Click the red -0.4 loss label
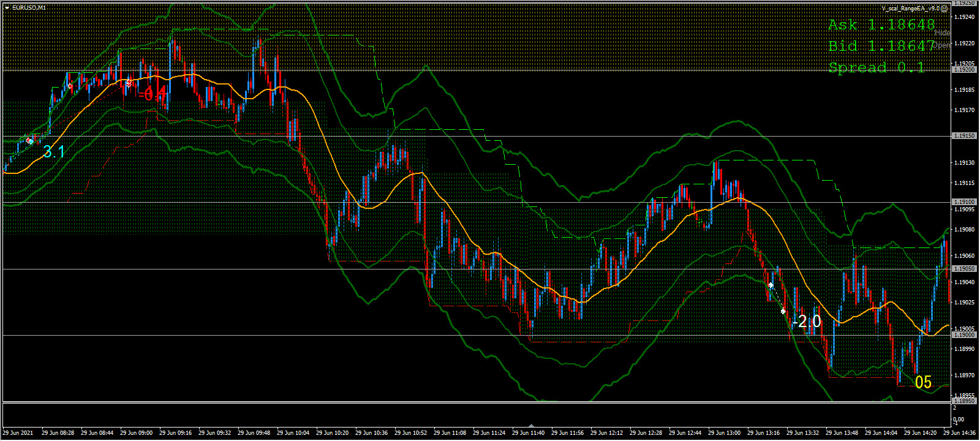980x441 pixels. [153, 94]
